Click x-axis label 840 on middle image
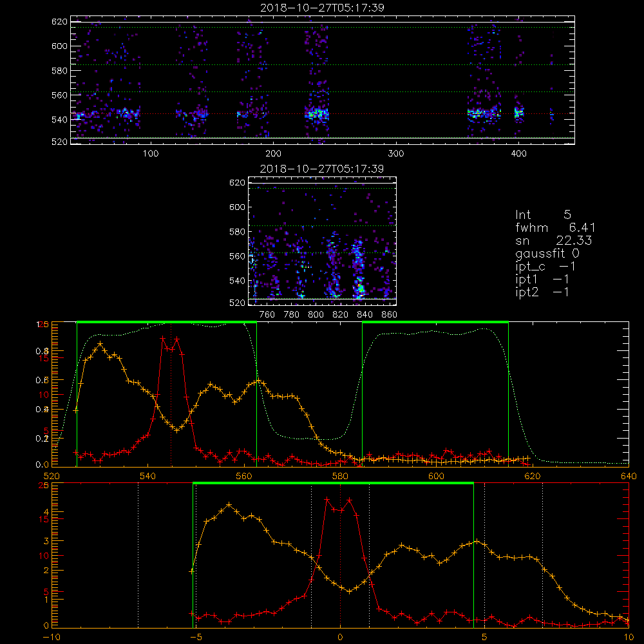Image resolution: width=644 pixels, height=644 pixels. [365, 315]
